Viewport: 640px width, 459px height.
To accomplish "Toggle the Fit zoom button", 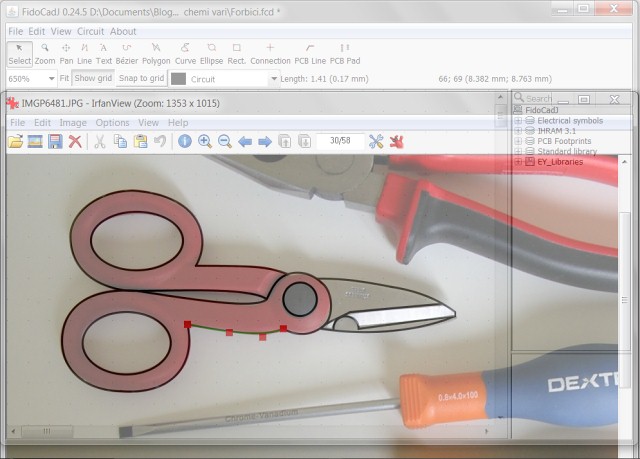I will tap(64, 78).
